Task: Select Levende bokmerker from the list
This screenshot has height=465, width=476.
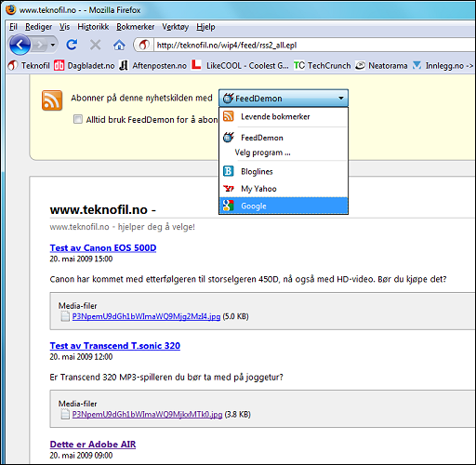Action: (x=284, y=117)
